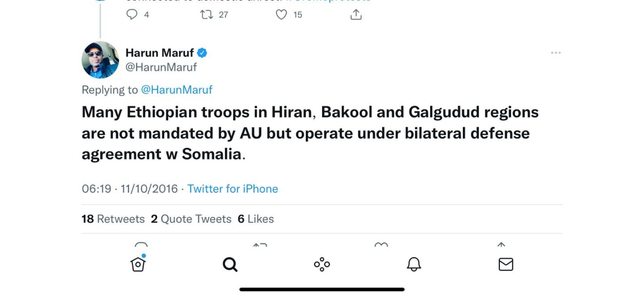Click the 06:19 · 11/10/2016 timestamp
This screenshot has width=644, height=297.
point(130,188)
